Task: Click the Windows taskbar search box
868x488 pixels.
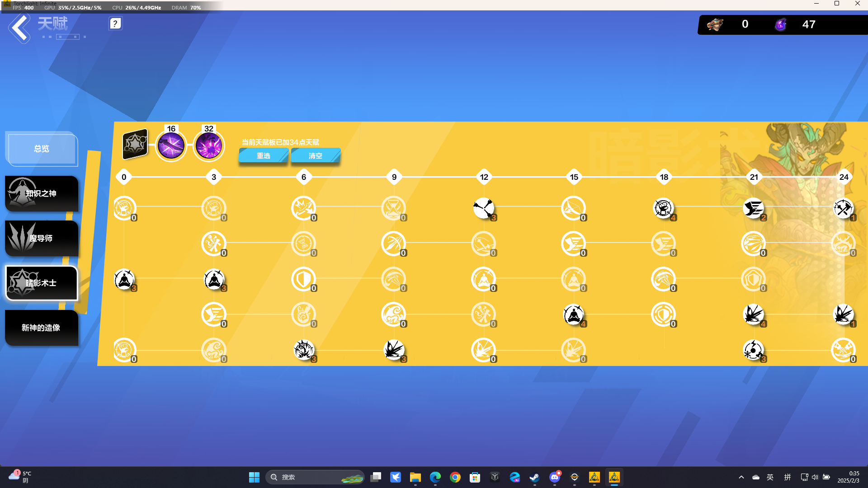Action: point(315,477)
